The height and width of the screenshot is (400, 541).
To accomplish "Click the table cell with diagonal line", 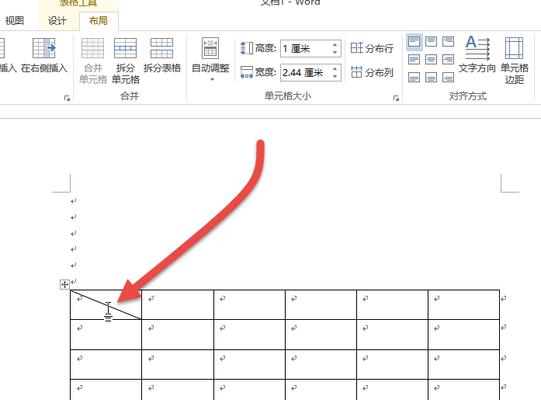I will click(106, 305).
